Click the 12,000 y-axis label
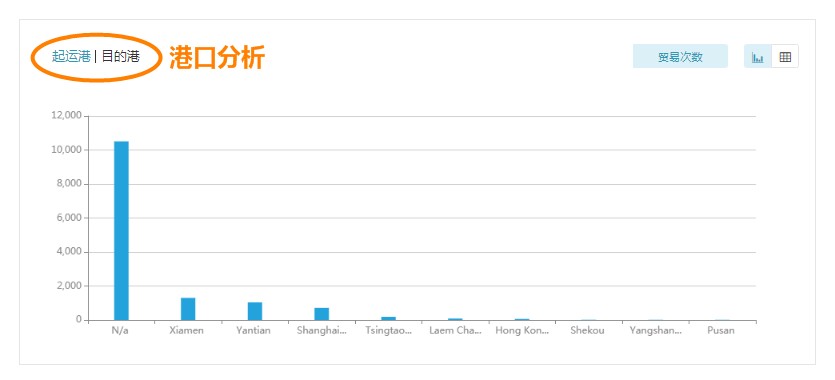 [66, 115]
